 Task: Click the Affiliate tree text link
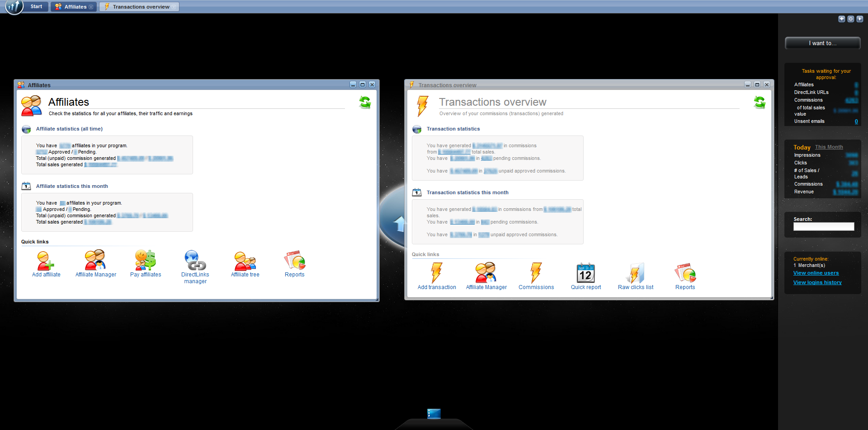pos(245,275)
